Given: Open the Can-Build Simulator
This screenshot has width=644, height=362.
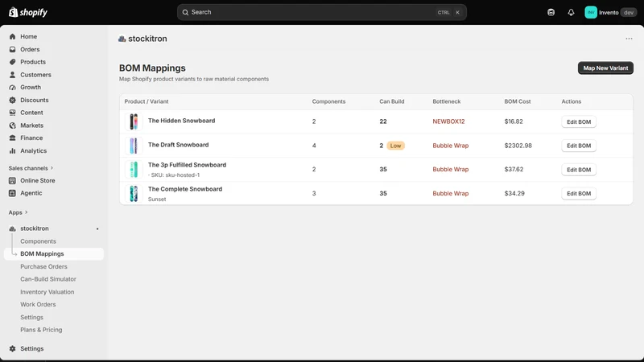Looking at the screenshot, I should click(48, 279).
